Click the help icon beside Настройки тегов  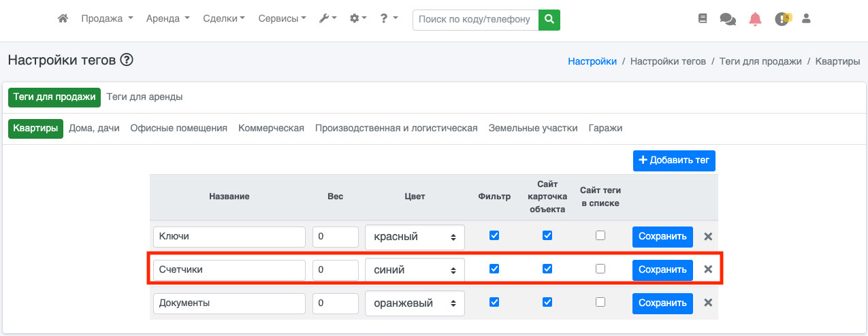tap(127, 60)
